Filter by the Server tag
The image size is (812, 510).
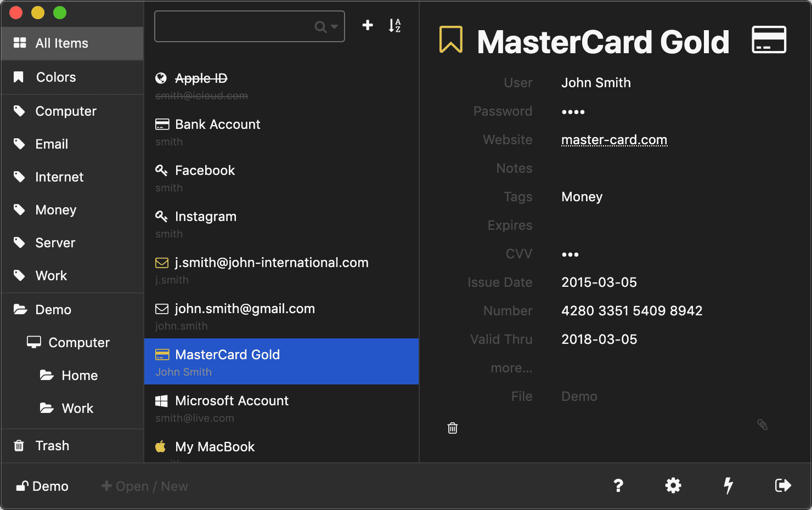point(72,243)
